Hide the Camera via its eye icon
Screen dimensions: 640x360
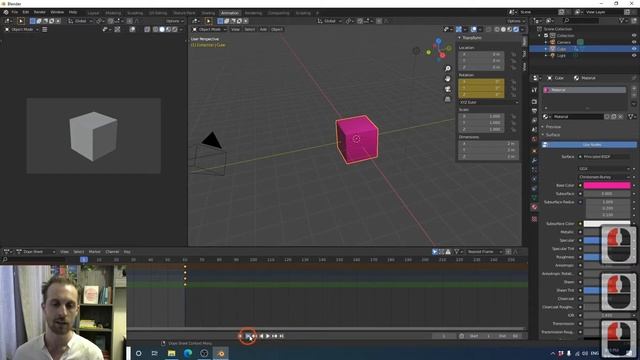(634, 42)
